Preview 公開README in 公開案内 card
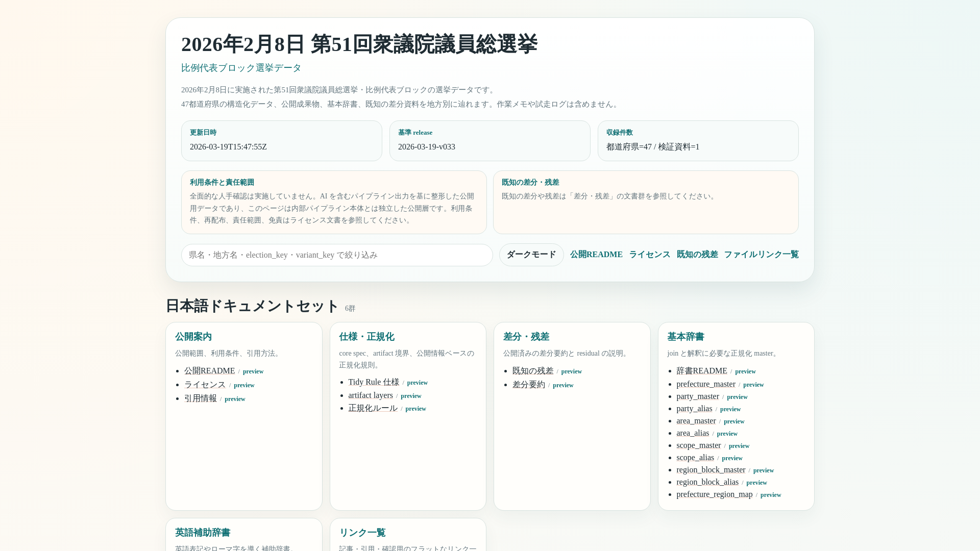This screenshot has width=980, height=551. [253, 371]
